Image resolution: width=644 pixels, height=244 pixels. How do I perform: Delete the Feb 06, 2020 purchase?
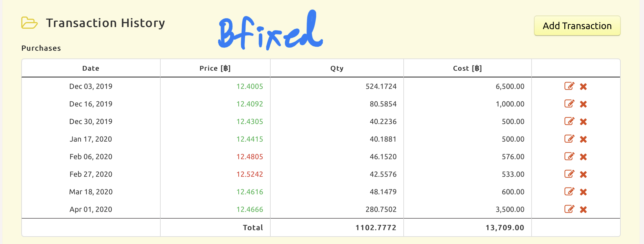tap(583, 157)
